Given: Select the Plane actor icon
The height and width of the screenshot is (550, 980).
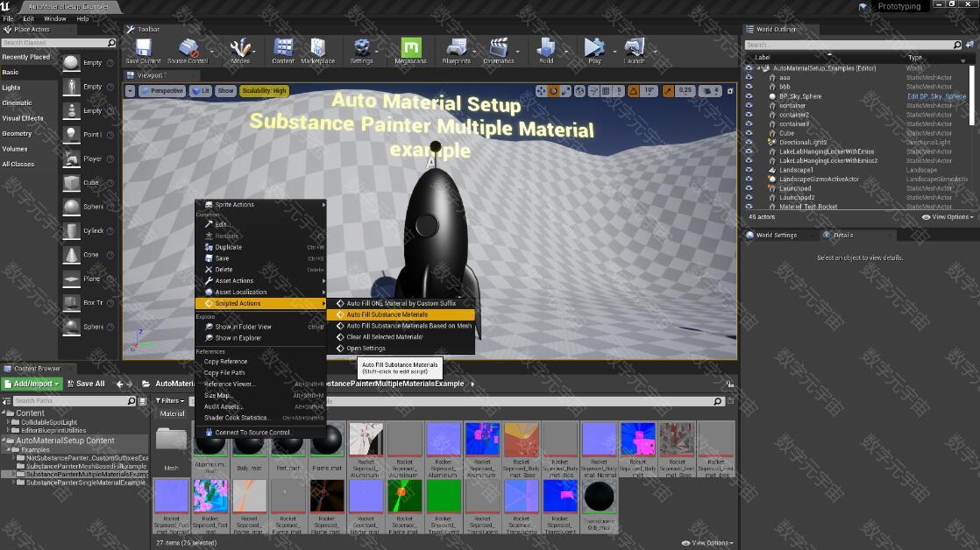Looking at the screenshot, I should tap(72, 279).
